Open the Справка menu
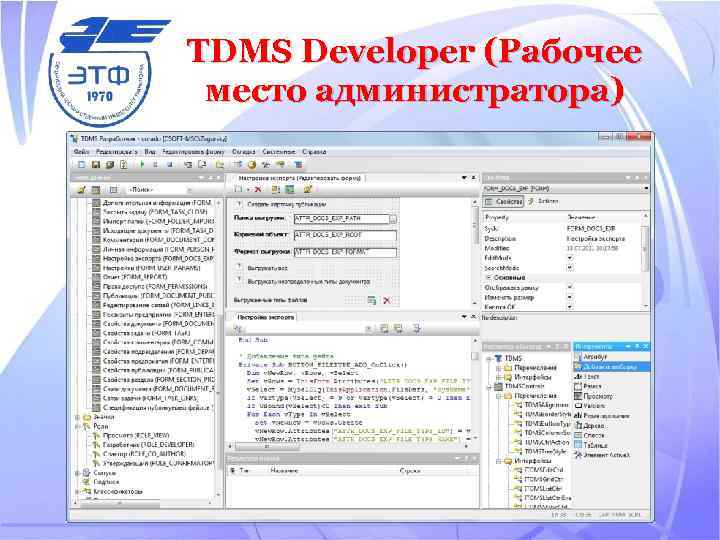Viewport: 720px width, 540px height. click(315, 152)
